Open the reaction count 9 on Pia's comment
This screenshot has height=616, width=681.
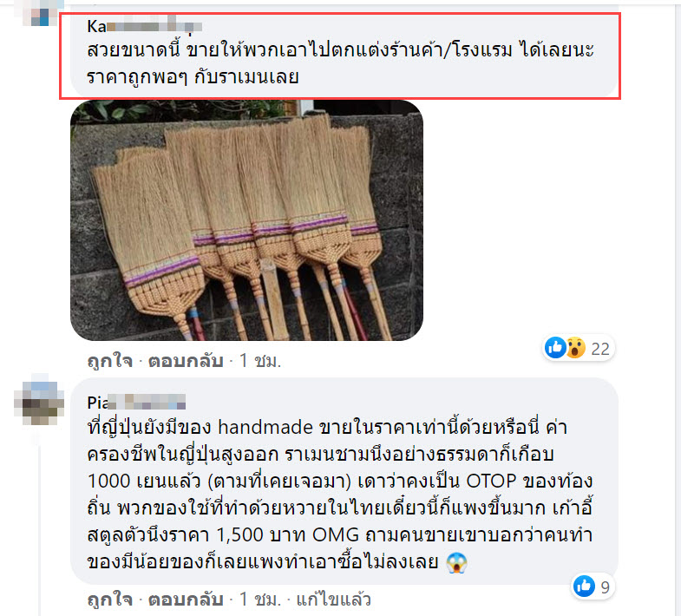click(x=606, y=587)
